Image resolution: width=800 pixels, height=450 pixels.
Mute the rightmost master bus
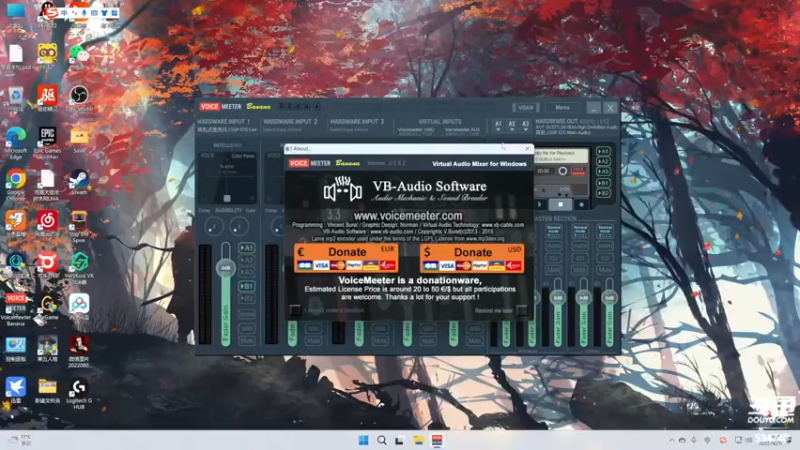point(605,269)
